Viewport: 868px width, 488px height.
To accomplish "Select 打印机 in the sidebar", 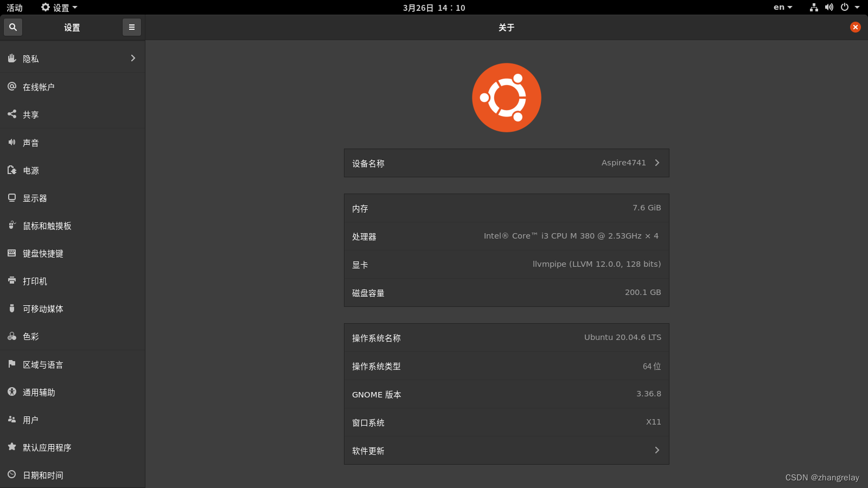I will (x=73, y=281).
